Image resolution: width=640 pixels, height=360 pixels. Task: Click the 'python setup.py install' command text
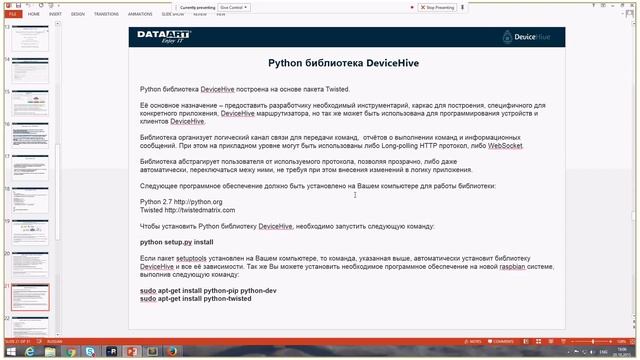[x=176, y=242]
